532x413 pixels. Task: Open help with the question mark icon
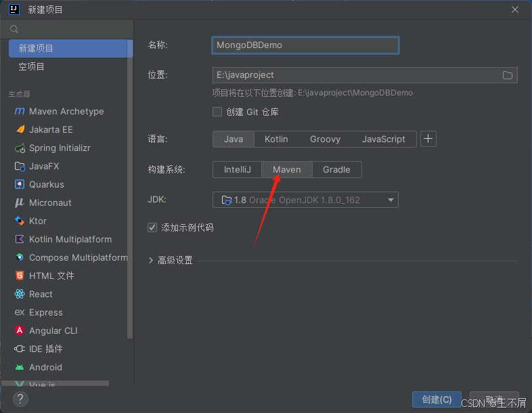coord(20,399)
